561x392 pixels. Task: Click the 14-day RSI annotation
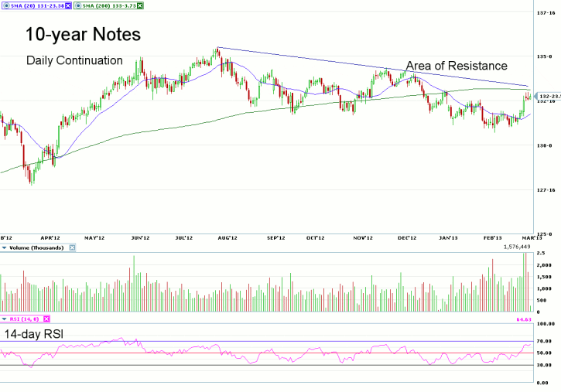35,333
